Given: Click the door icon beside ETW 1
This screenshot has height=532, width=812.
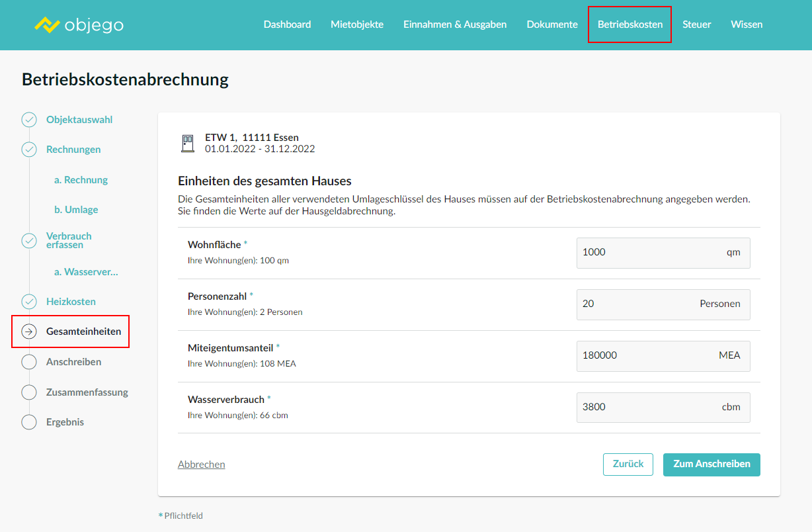Looking at the screenshot, I should [188, 144].
